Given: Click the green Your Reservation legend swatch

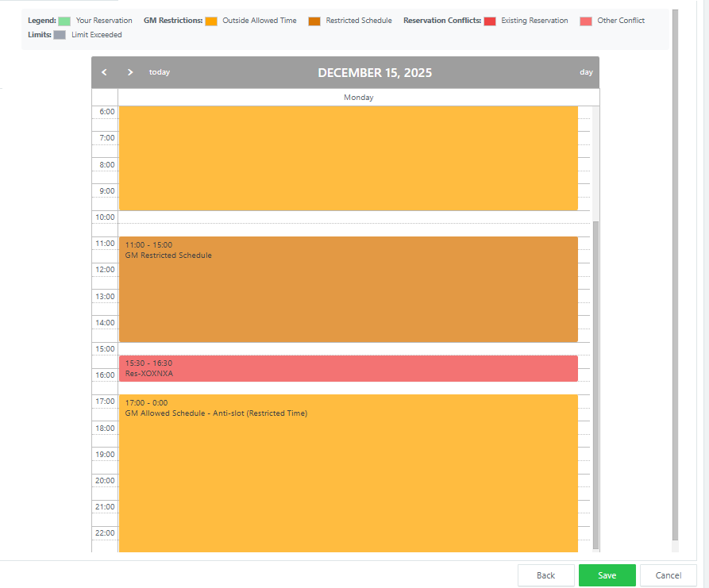Looking at the screenshot, I should (x=64, y=21).
